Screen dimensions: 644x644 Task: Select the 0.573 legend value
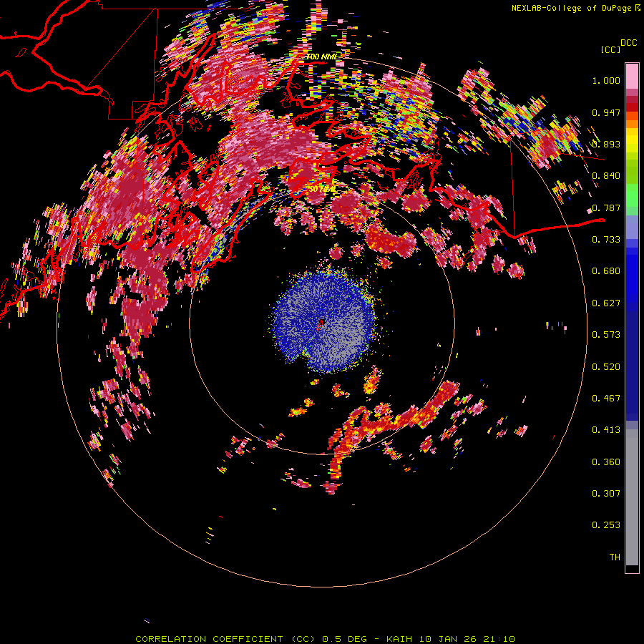[606, 335]
